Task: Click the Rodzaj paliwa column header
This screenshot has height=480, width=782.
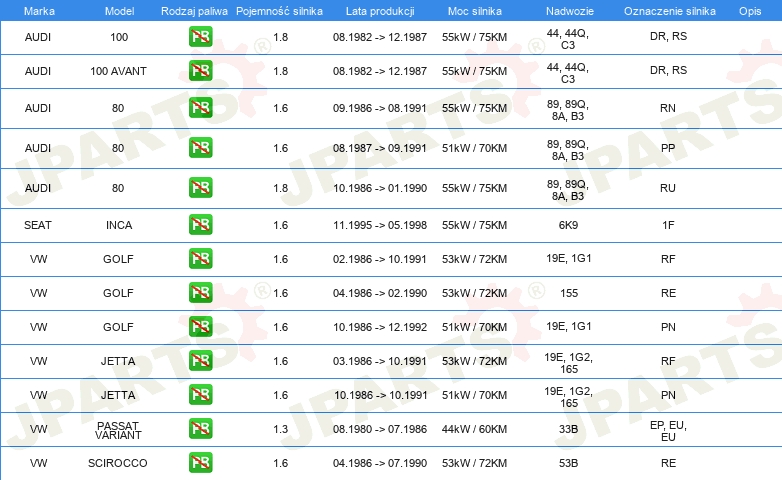Action: pos(194,11)
